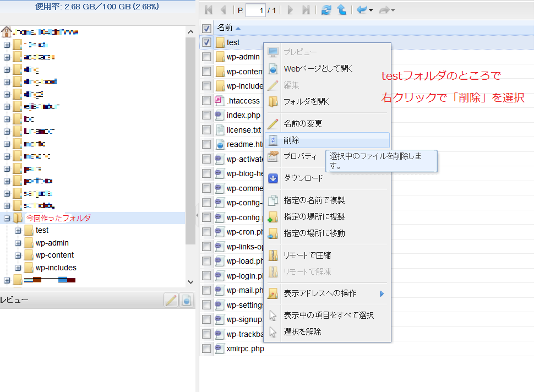Check the xmlrpc.php file checkbox
The image size is (545, 392).
pyautogui.click(x=206, y=349)
